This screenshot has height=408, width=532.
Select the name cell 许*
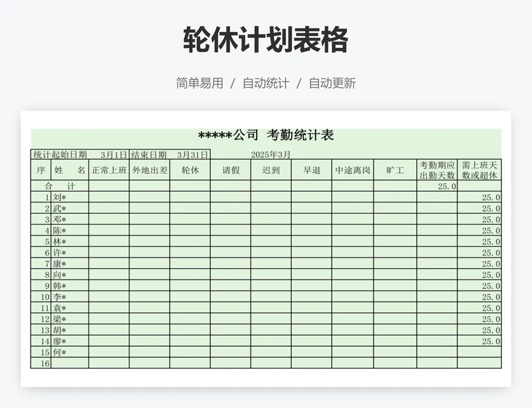[x=70, y=252]
